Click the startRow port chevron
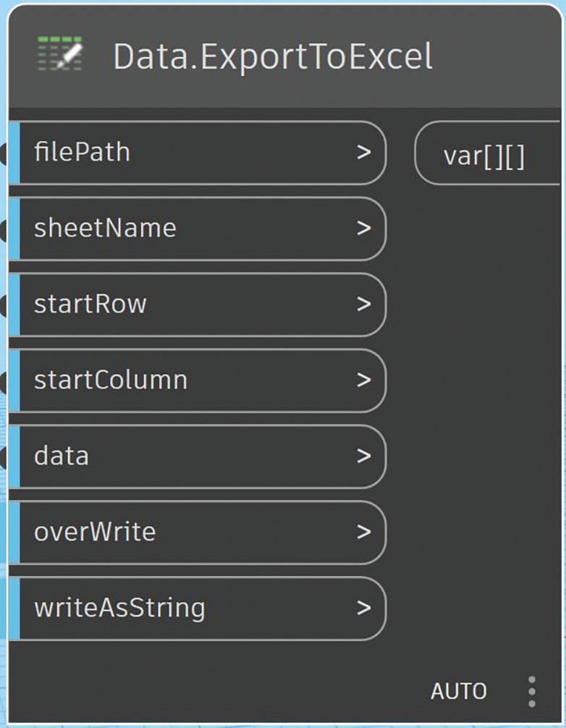Screen dimensions: 566x728 click(x=364, y=304)
